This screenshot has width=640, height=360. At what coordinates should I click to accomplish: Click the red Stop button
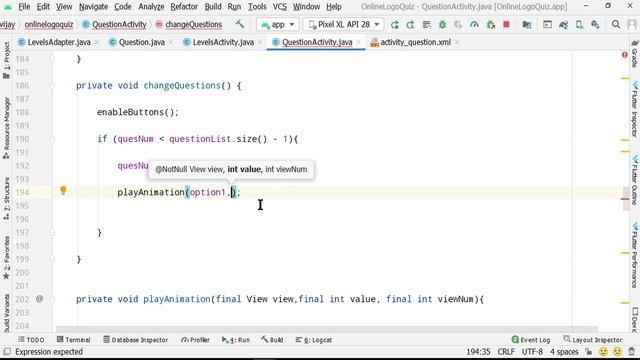(507, 24)
